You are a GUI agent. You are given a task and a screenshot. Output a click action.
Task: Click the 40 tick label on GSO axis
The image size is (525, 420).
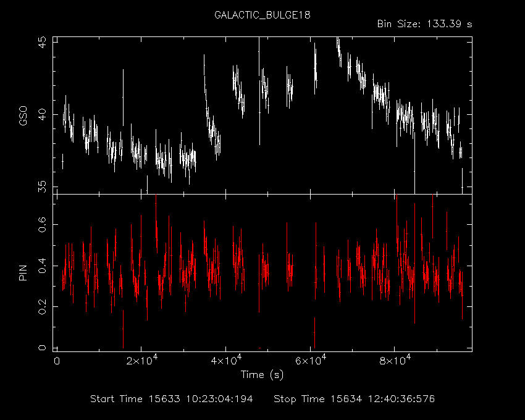pos(43,114)
